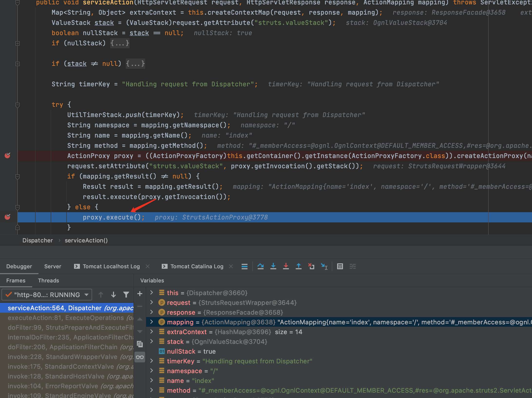Expand the name variable node
This screenshot has height=398, width=532.
pyautogui.click(x=152, y=380)
